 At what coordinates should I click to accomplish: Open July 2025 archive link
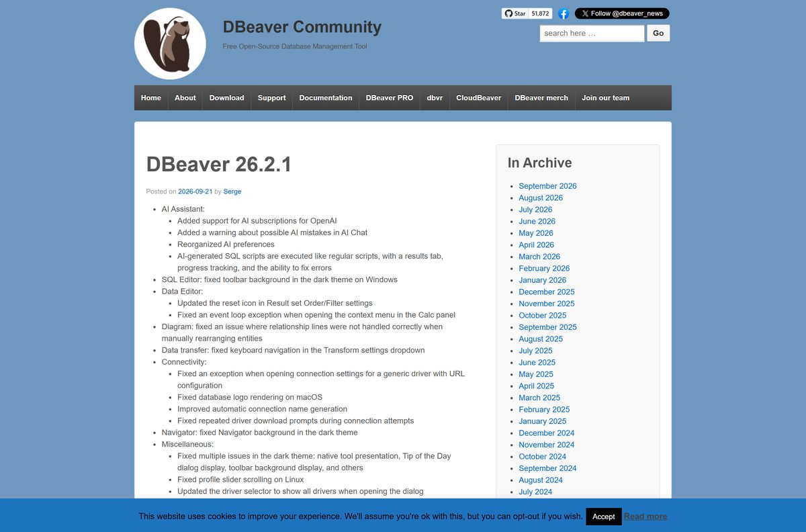535,351
